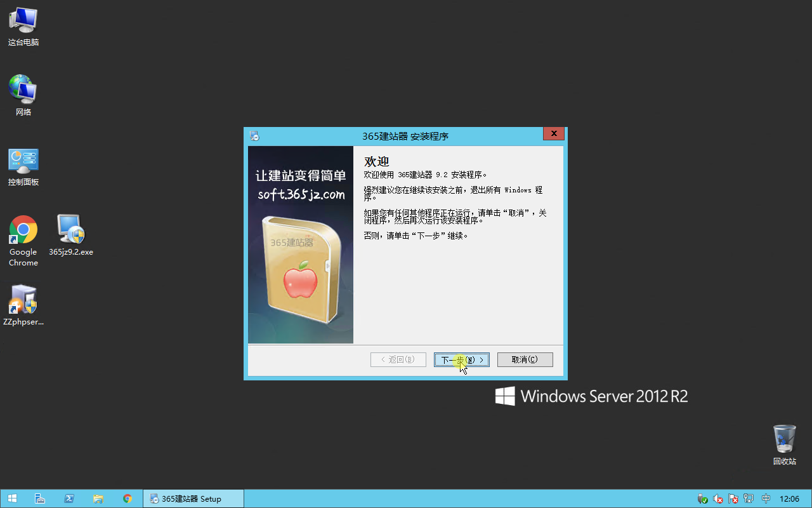Select the Google Chrome desktop shortcut
Screen dimensions: 812x508
coord(23,241)
